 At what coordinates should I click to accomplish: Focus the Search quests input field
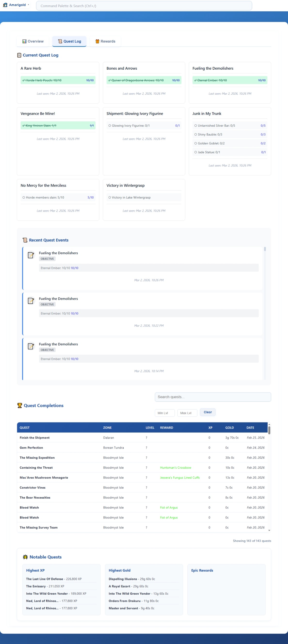click(x=213, y=397)
